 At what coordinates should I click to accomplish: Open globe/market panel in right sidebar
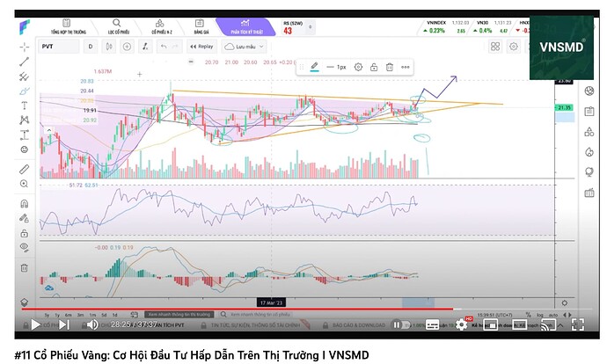tap(589, 91)
